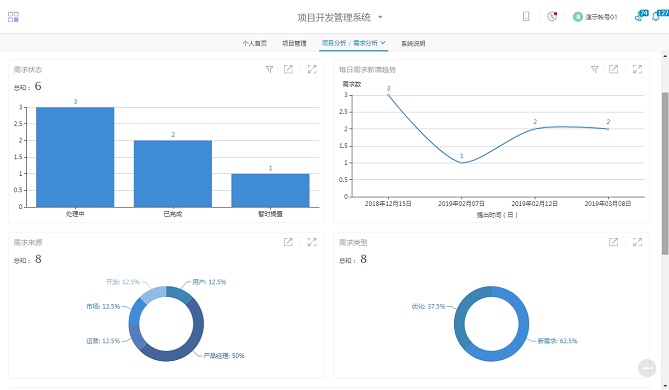The height and width of the screenshot is (390, 669).
Task: Open the 每日需求新增趋势 chart in fullscreen
Action: pos(637,69)
